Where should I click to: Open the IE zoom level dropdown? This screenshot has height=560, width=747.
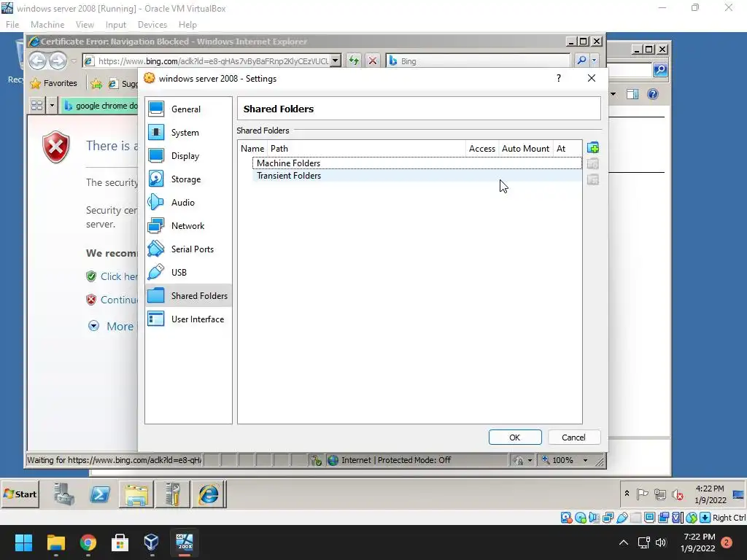pyautogui.click(x=586, y=460)
